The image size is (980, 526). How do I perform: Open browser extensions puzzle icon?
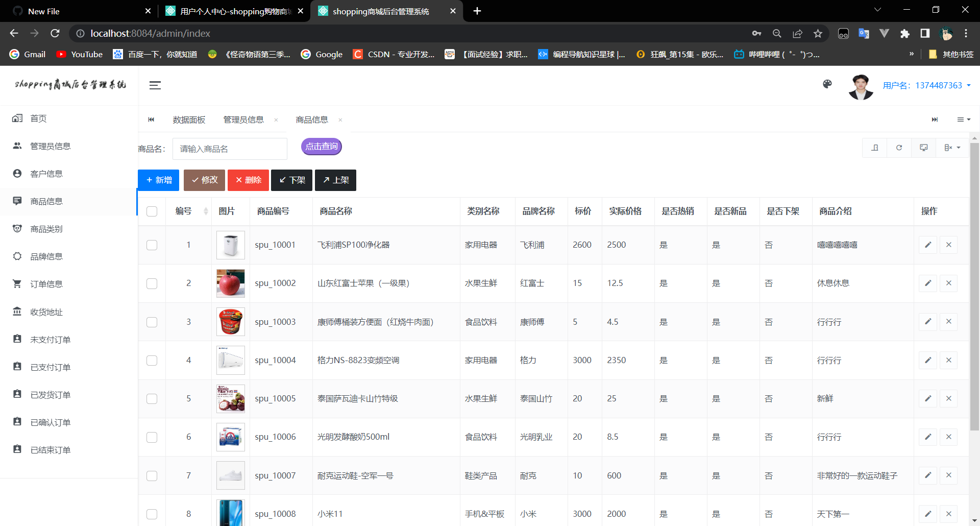[x=904, y=33]
